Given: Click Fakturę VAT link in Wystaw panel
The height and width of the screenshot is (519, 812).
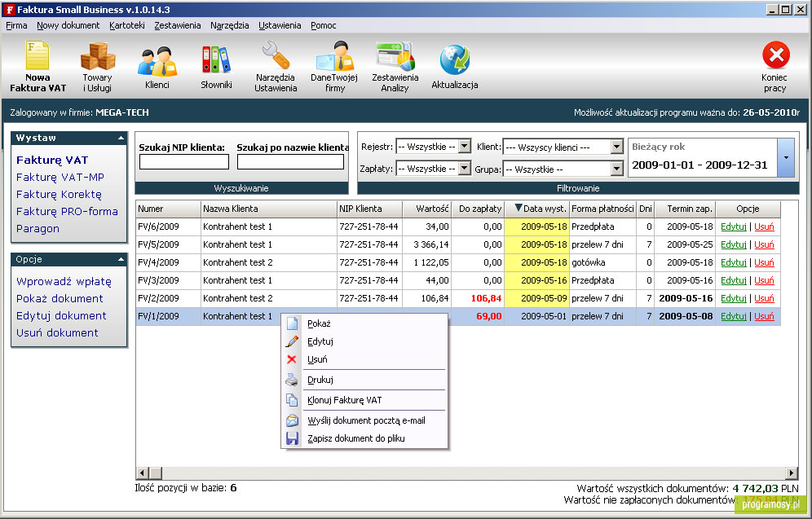Looking at the screenshot, I should [52, 160].
